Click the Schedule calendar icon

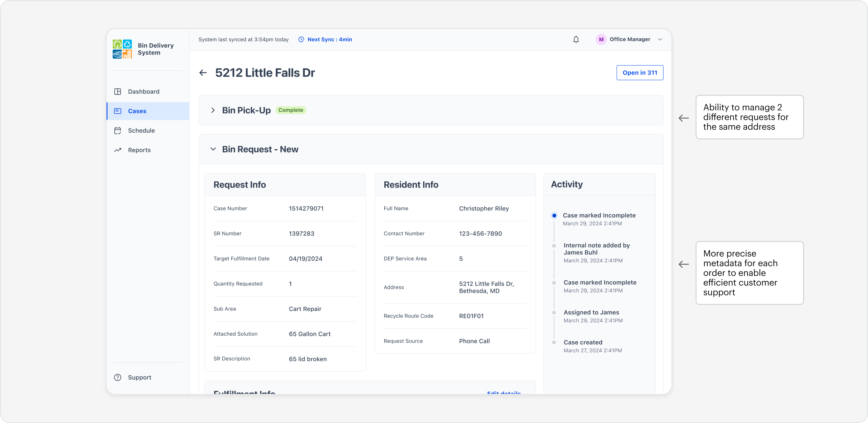pyautogui.click(x=118, y=131)
